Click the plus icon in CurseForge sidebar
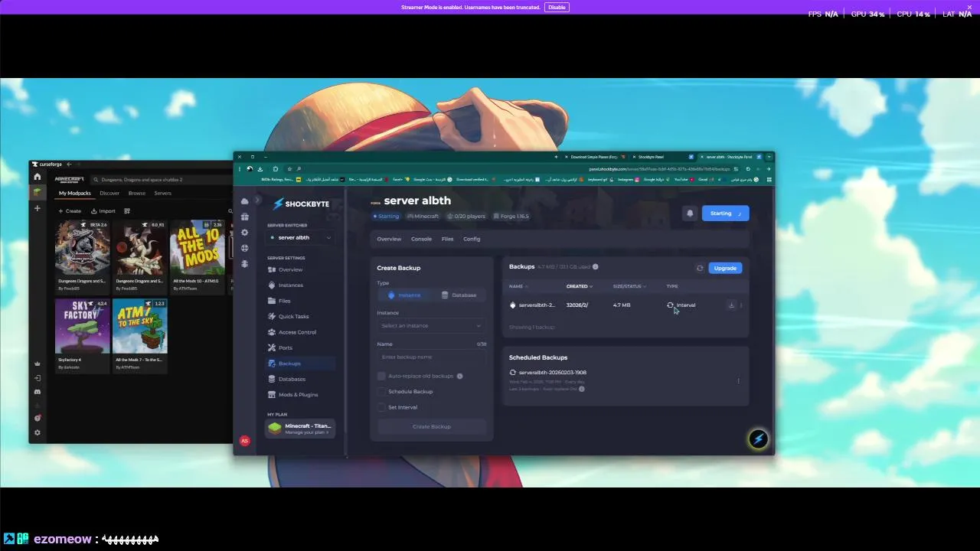The image size is (980, 551). coord(37,208)
